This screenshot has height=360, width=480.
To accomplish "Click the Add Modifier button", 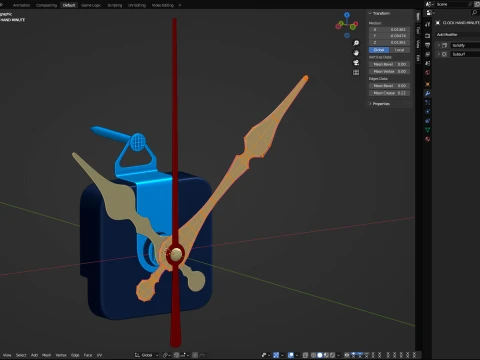I will tap(458, 35).
